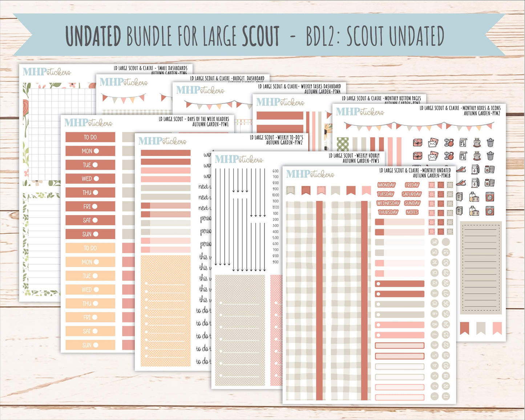
Task: Click the 'BUDGET DASHBOARD' sheet title
Action: pos(249,78)
